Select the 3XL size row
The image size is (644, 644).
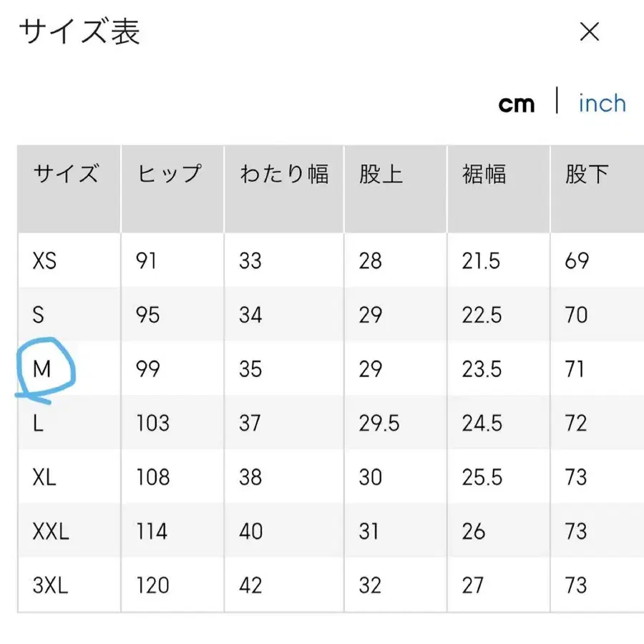click(51, 585)
